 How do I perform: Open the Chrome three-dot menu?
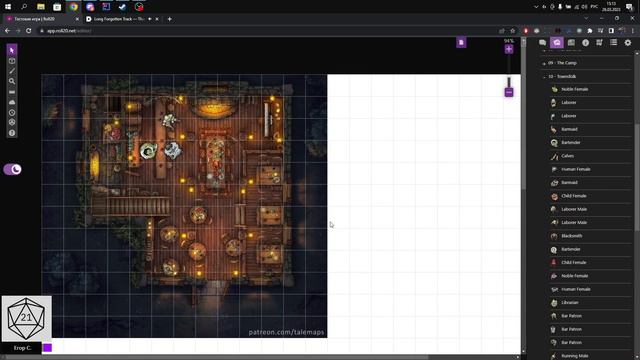point(633,31)
